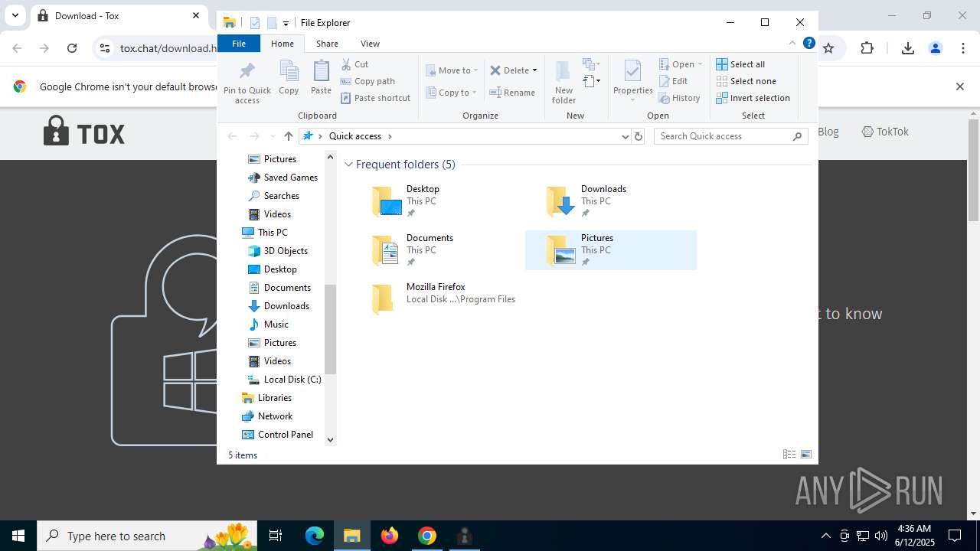Click the History ribbon button

pos(679,98)
